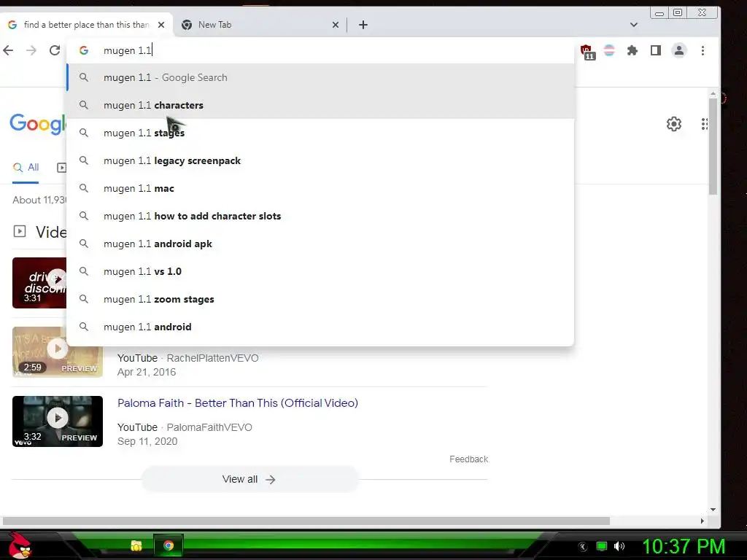747x560 pixels.
Task: Click the browser forward arrow
Action: pos(31,50)
